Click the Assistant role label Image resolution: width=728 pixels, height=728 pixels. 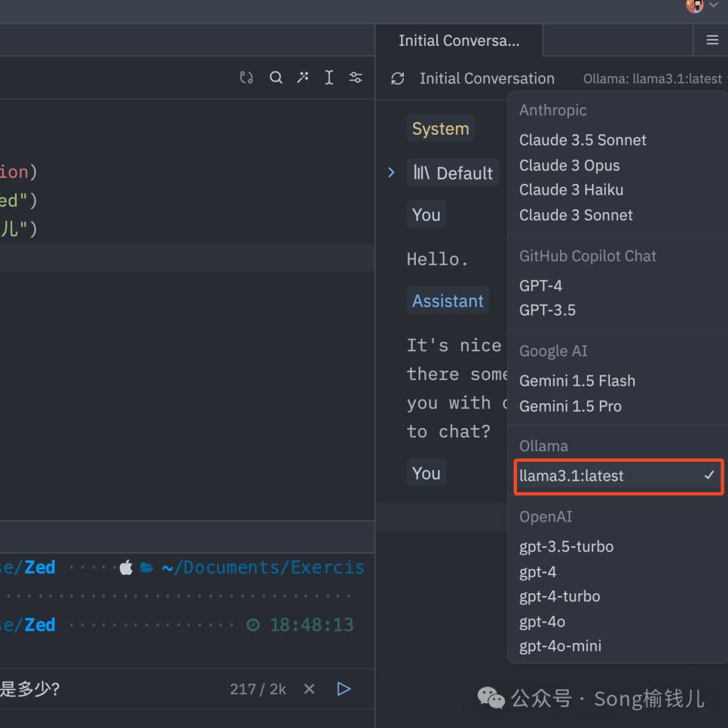(x=448, y=301)
